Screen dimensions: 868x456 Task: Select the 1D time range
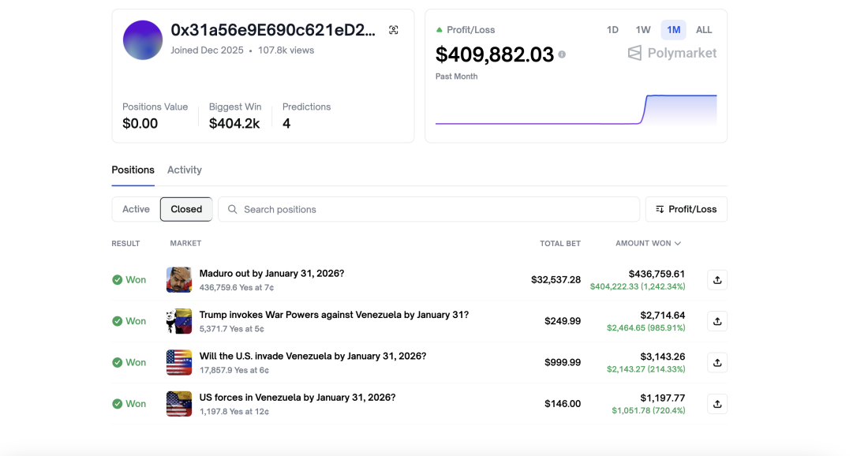[x=612, y=30]
